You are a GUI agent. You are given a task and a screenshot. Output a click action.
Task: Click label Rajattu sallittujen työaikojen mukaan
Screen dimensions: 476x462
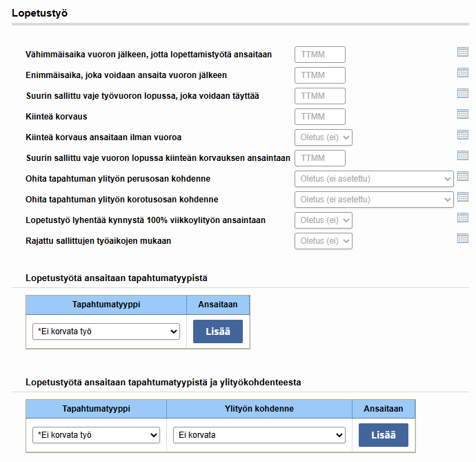[x=99, y=241]
